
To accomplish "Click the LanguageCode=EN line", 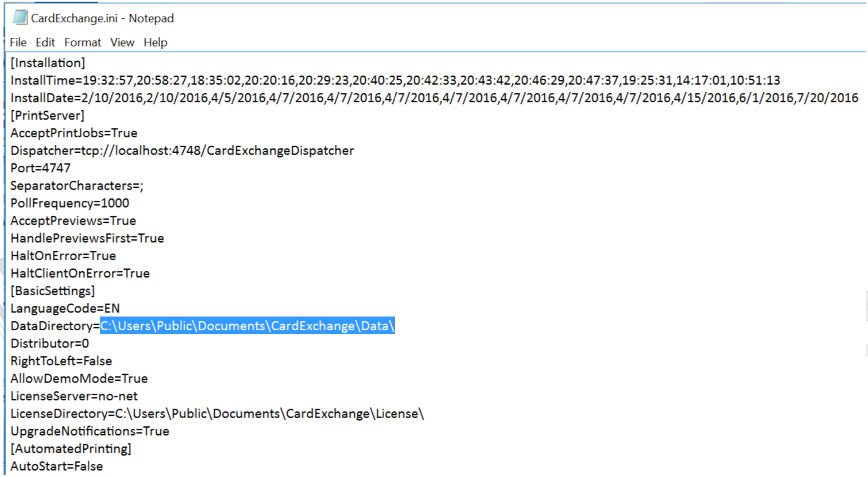I will tap(65, 309).
